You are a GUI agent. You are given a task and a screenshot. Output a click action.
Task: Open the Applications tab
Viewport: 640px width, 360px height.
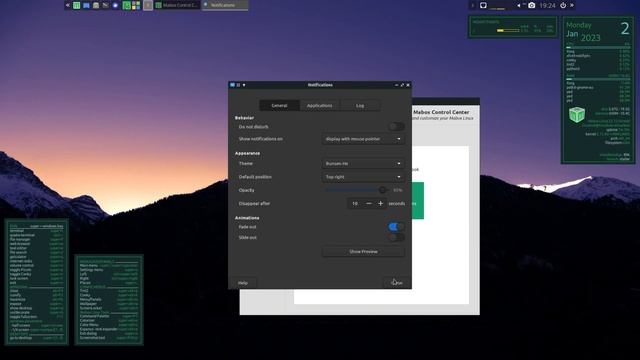pos(320,105)
